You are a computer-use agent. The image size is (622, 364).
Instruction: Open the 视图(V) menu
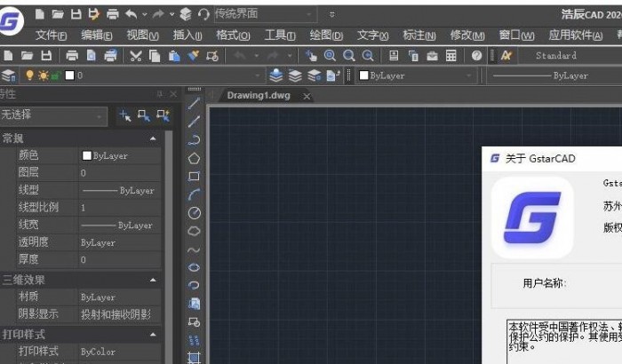click(142, 36)
